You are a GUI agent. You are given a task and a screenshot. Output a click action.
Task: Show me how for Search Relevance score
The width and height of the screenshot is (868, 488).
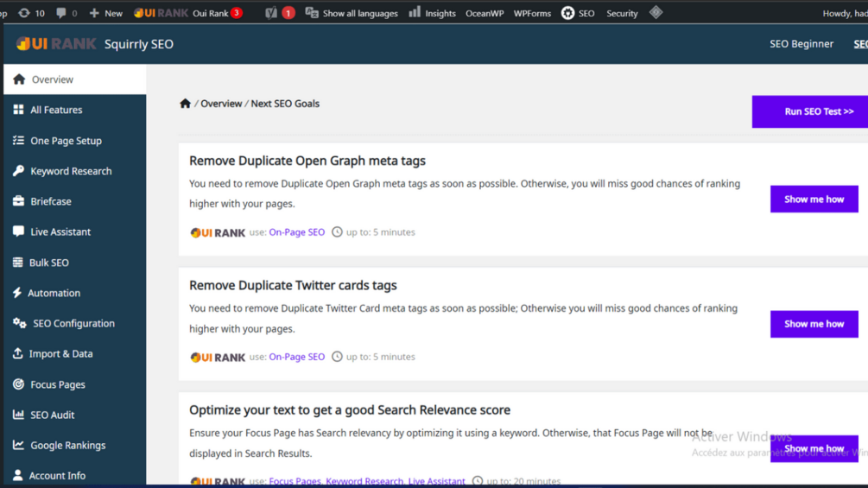pyautogui.click(x=814, y=448)
